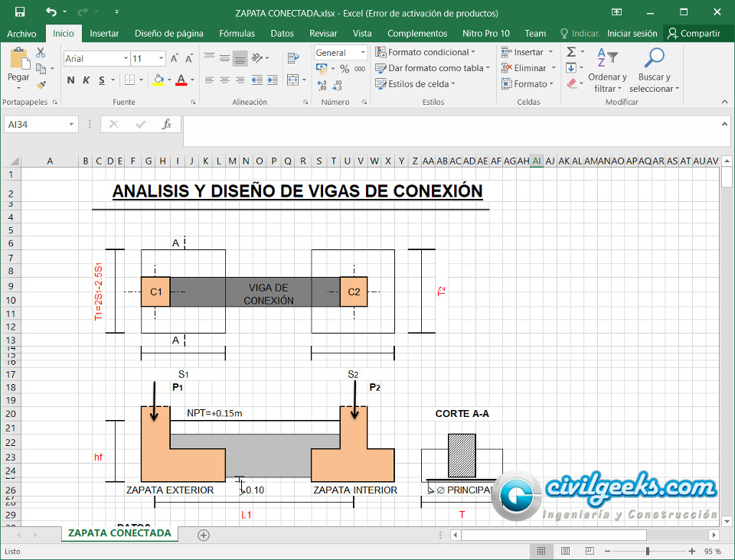
Task: Click Iniciar sesión link
Action: point(632,33)
